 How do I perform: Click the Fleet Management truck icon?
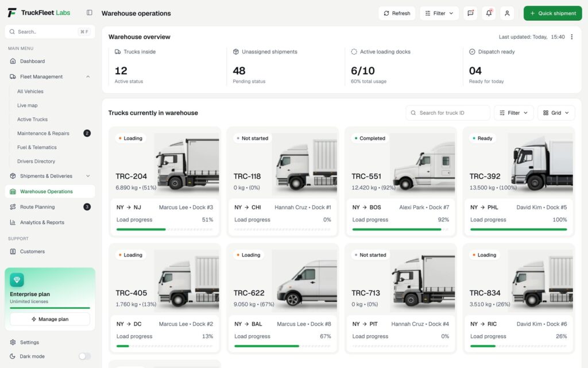[13, 76]
